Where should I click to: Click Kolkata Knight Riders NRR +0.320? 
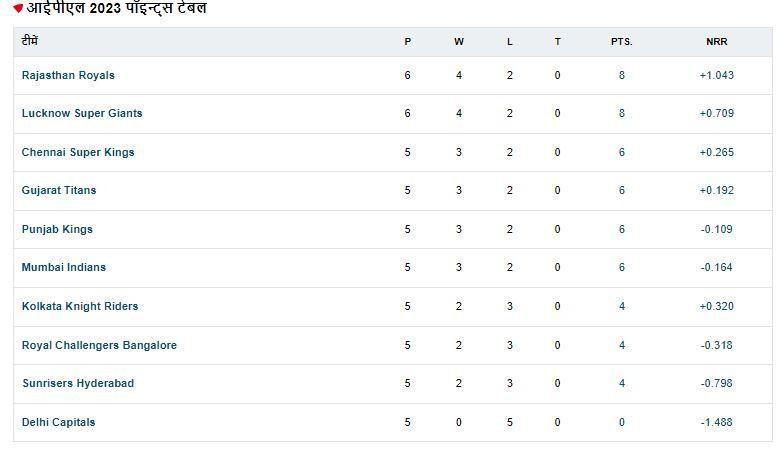pos(716,306)
